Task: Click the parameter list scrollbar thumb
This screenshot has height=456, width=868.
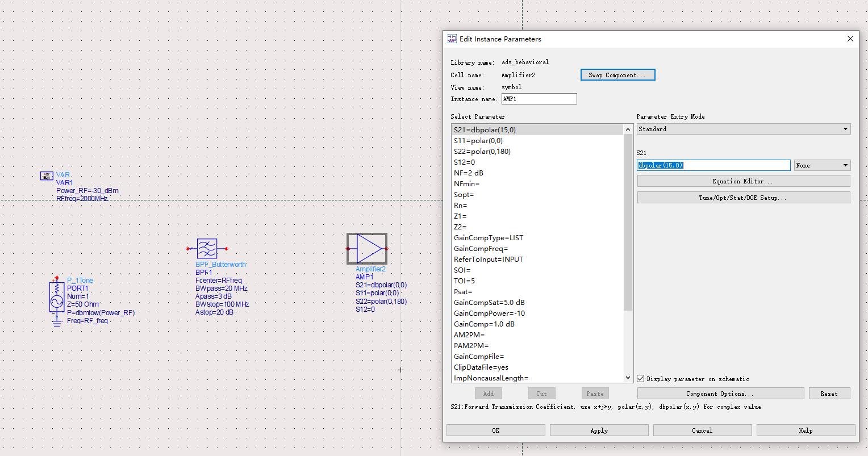Action: click(x=628, y=223)
